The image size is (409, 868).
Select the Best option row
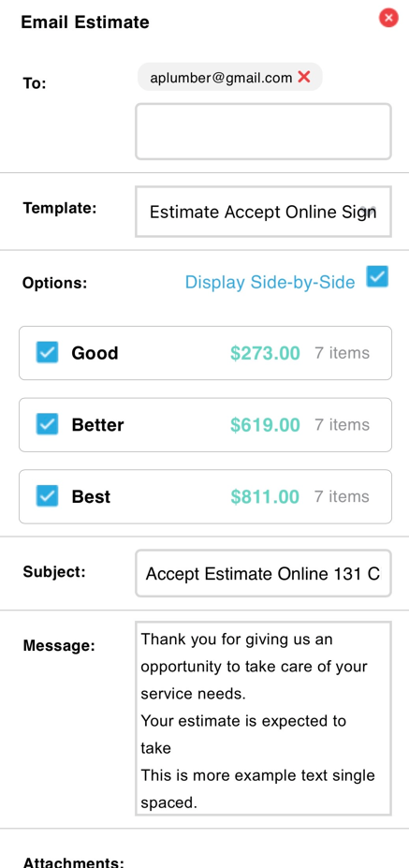point(205,496)
